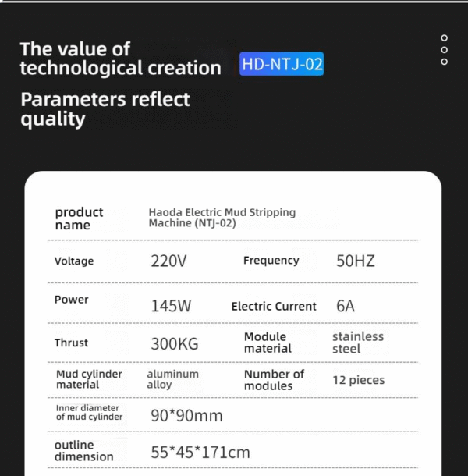The height and width of the screenshot is (476, 468).
Task: Click the HD-NTJ-02 blue model badge
Action: point(282,64)
